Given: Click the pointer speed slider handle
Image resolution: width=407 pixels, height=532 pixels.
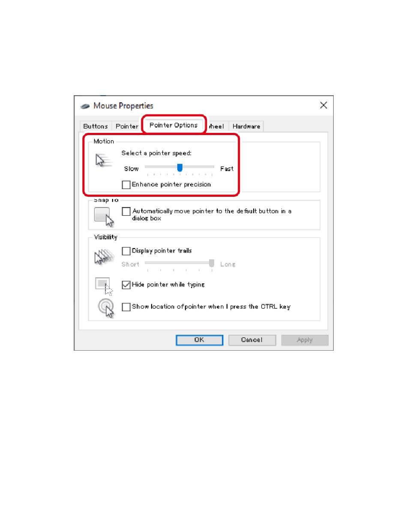Looking at the screenshot, I should coord(180,167).
